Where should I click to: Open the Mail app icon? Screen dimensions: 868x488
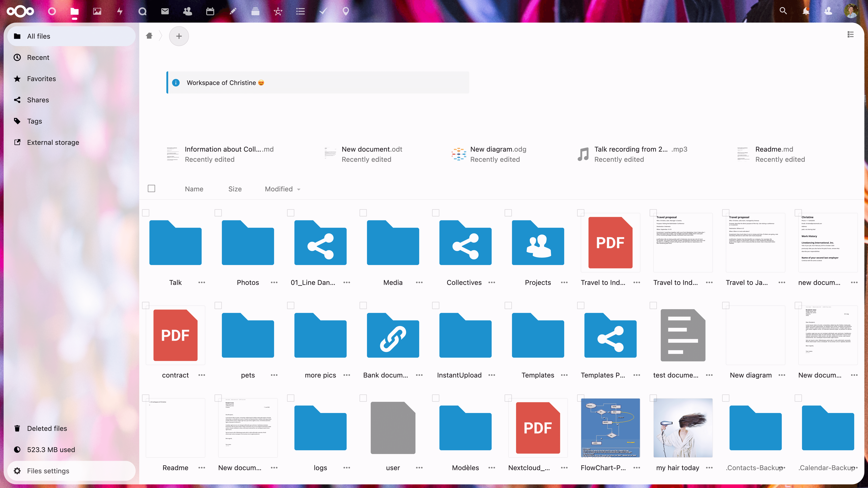point(165,11)
